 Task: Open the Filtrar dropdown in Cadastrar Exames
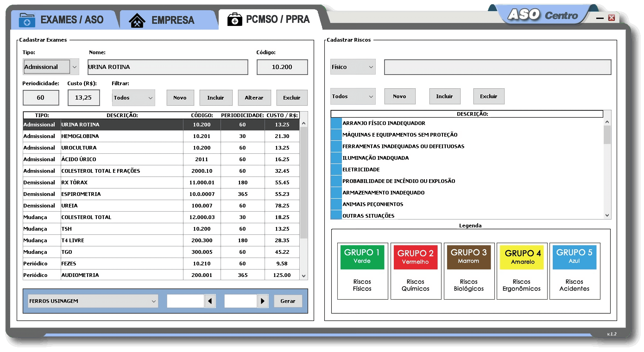point(133,98)
